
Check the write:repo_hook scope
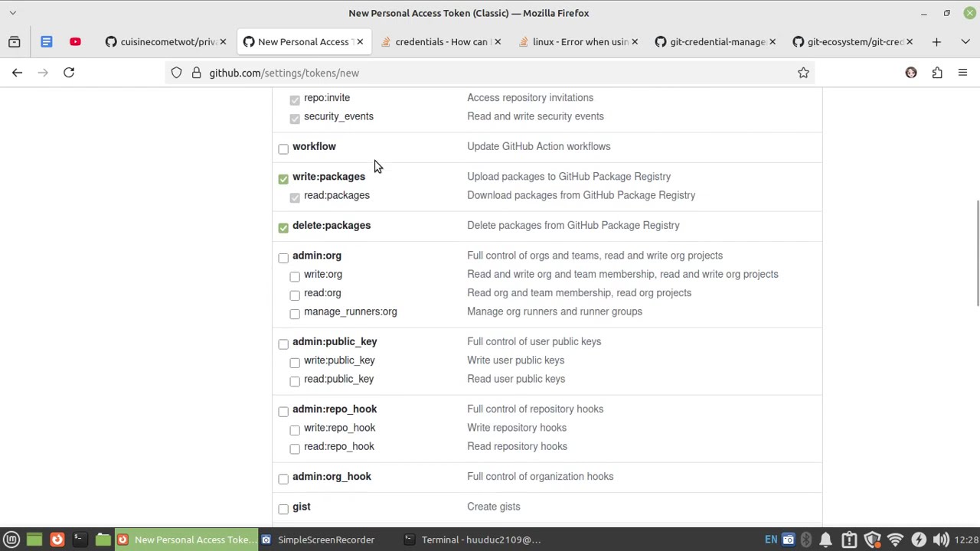click(x=295, y=430)
